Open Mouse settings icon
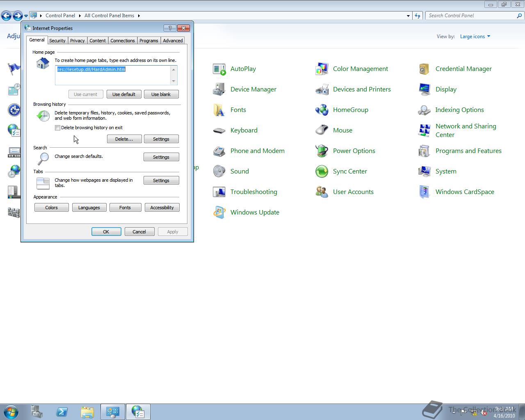Viewport: 525px width, 420px height. (322, 130)
